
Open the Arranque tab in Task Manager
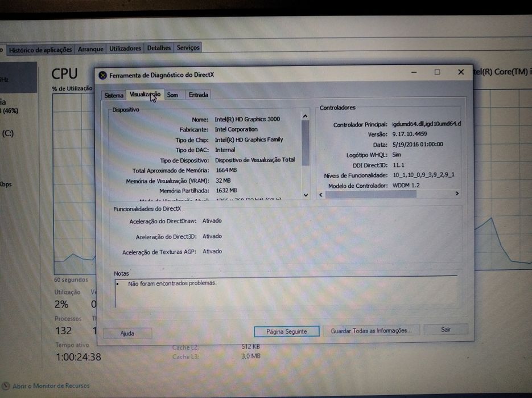point(90,49)
